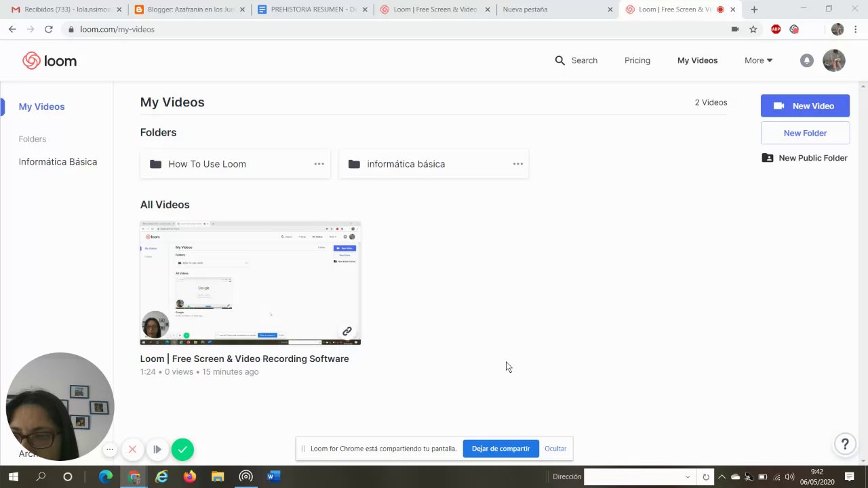Switch to the Gmail Recibidos tab
This screenshot has height=488, width=868.
(64, 9)
